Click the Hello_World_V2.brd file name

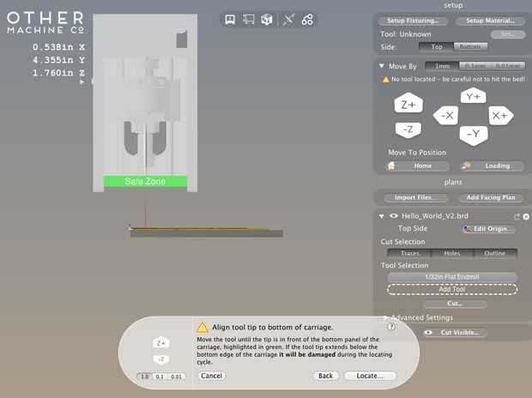[435, 216]
